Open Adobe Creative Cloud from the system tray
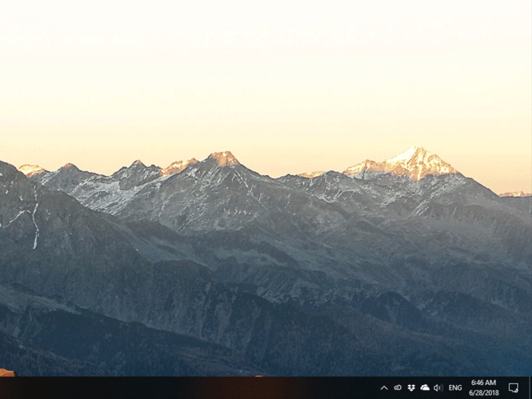The height and width of the screenshot is (399, 532). click(x=397, y=388)
